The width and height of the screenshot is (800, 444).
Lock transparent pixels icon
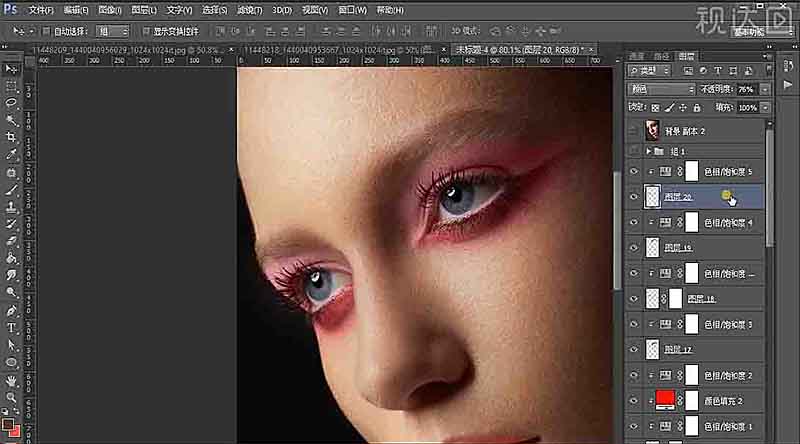(x=656, y=108)
